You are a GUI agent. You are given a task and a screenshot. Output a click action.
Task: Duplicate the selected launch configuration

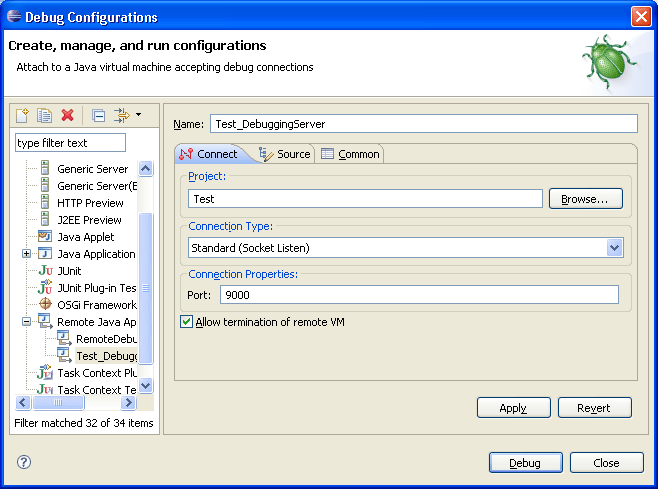(x=44, y=115)
